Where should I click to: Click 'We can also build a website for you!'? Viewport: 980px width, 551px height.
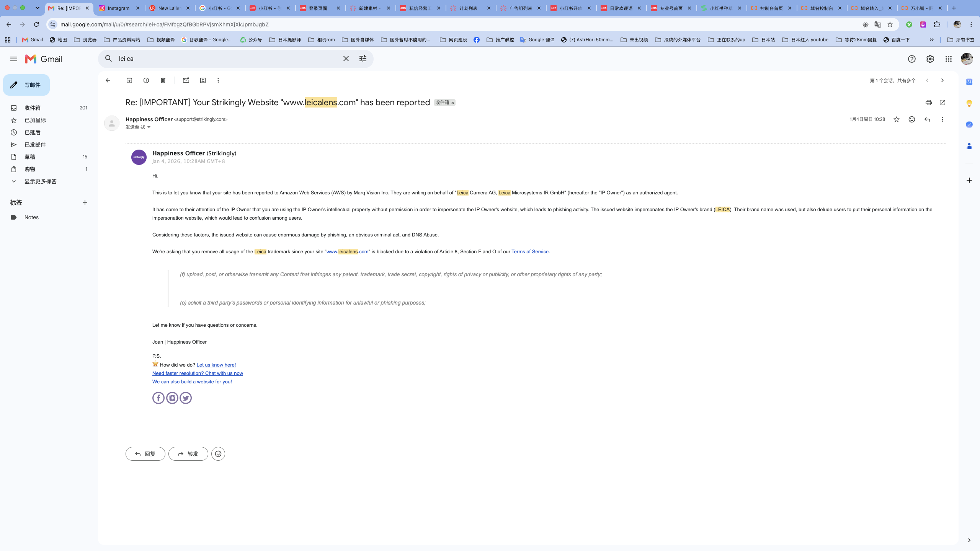point(192,382)
